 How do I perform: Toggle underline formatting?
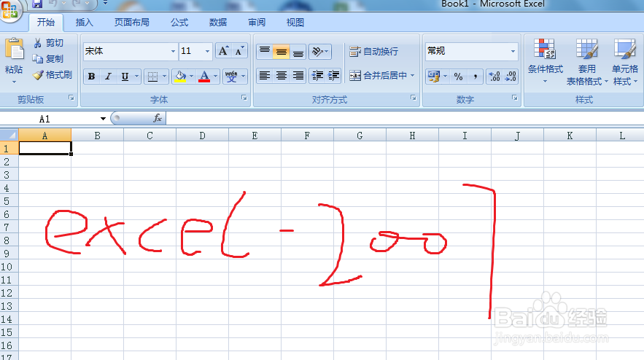tap(125, 77)
